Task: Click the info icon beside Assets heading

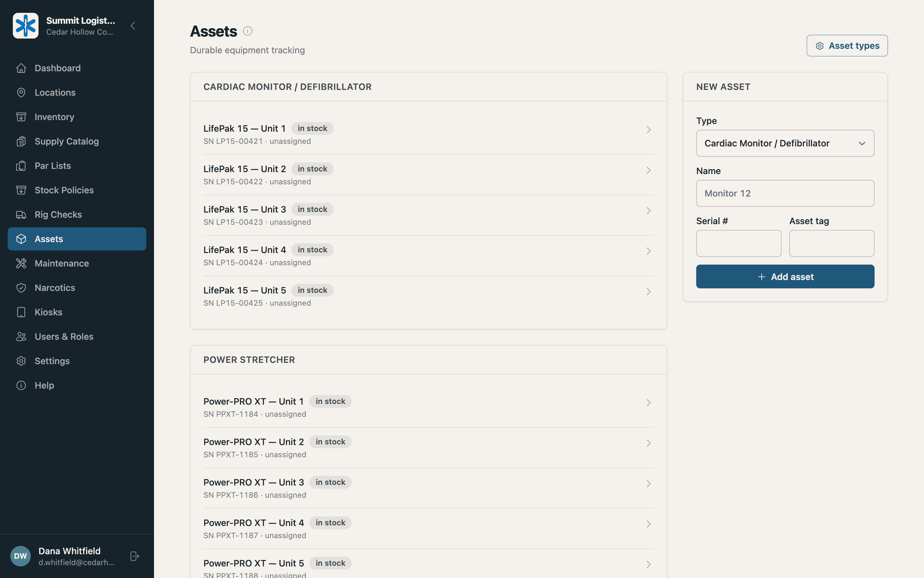Action: click(247, 31)
